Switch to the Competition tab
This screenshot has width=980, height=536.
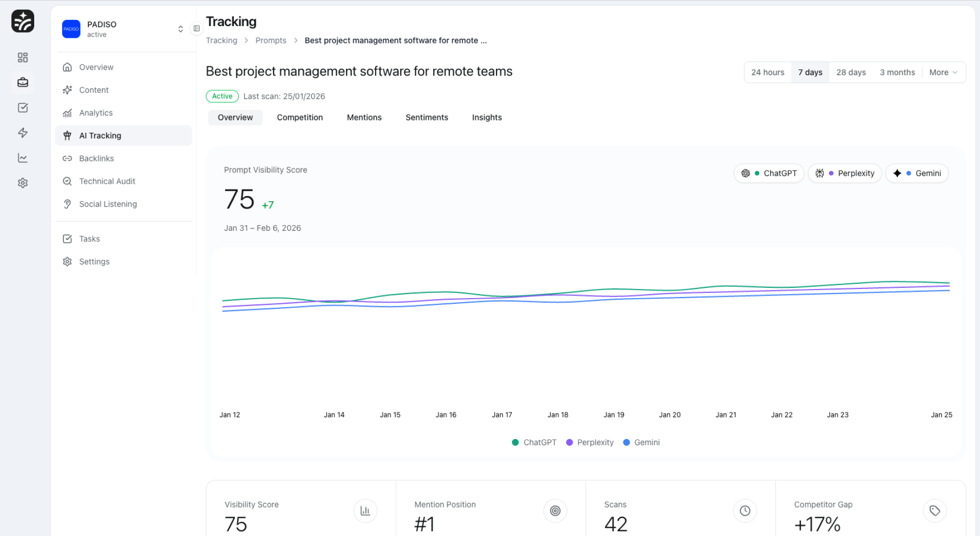tap(300, 117)
